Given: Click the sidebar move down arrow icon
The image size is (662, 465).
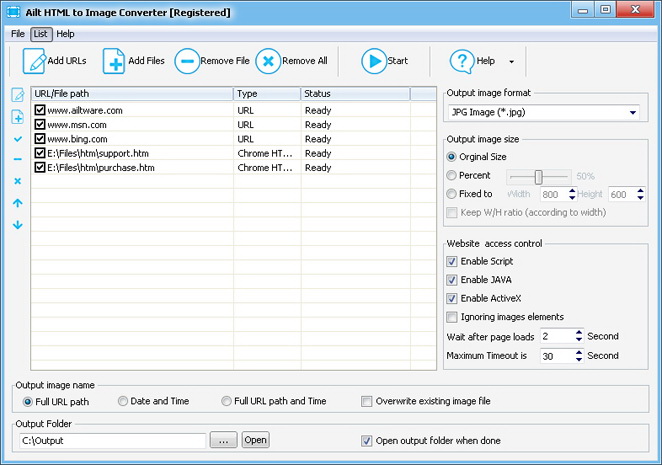Looking at the screenshot, I should point(18,224).
